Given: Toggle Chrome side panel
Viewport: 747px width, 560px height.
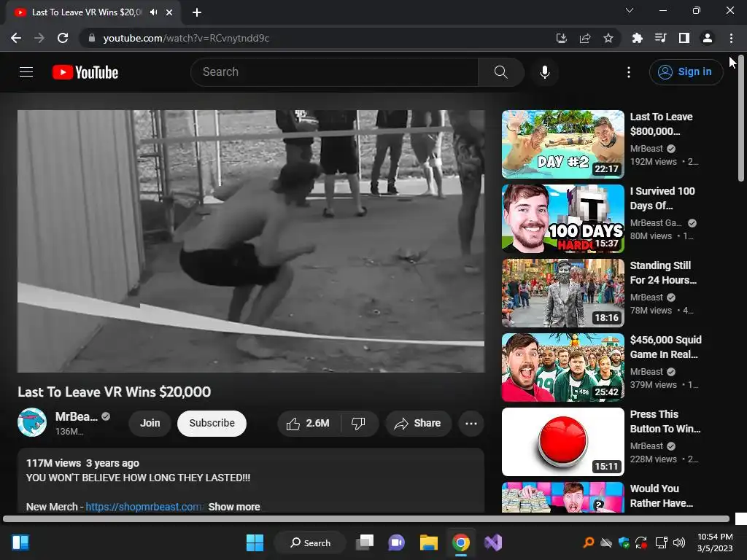Looking at the screenshot, I should point(684,38).
